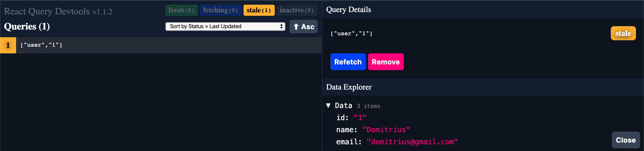Open the Sort by Status dropdown
The height and width of the screenshot is (151, 644).
pos(225,27)
